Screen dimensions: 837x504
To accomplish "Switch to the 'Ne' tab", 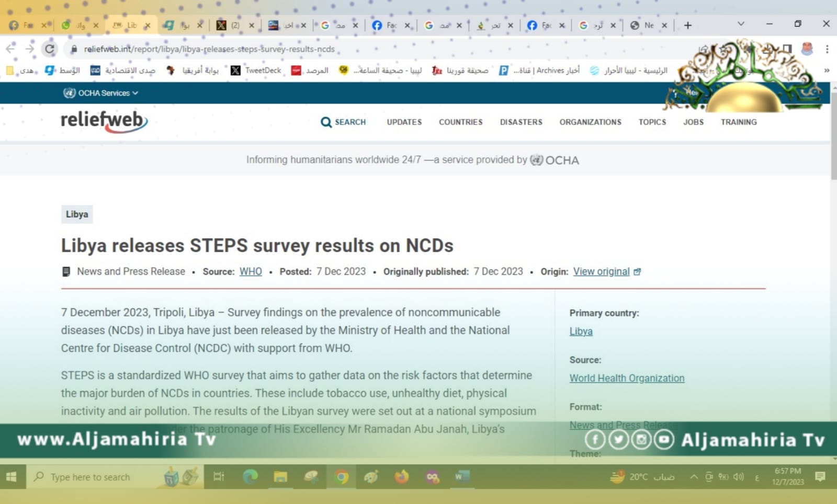I will point(649,25).
